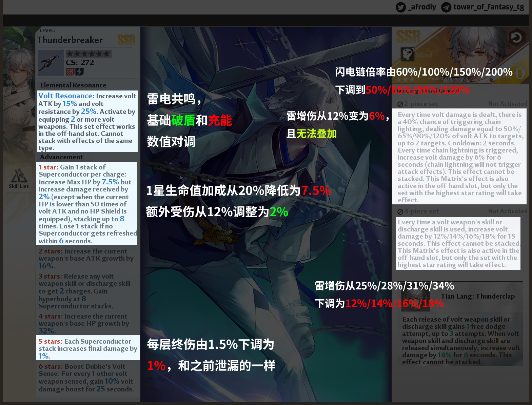The height and width of the screenshot is (405, 532).
Task: Click the CS: 272 value
Action: (80, 62)
